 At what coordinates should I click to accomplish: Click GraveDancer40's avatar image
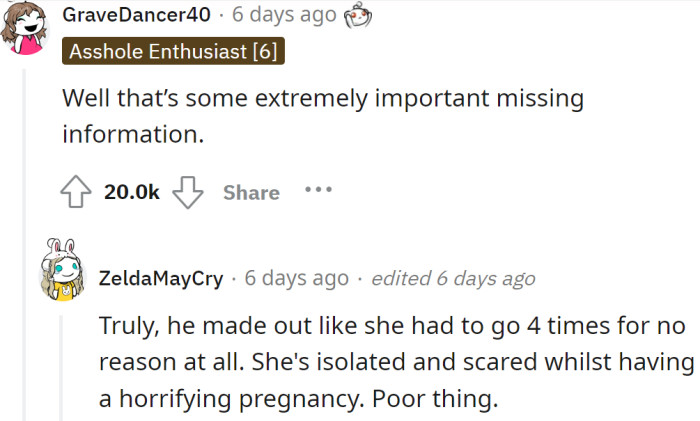27,25
